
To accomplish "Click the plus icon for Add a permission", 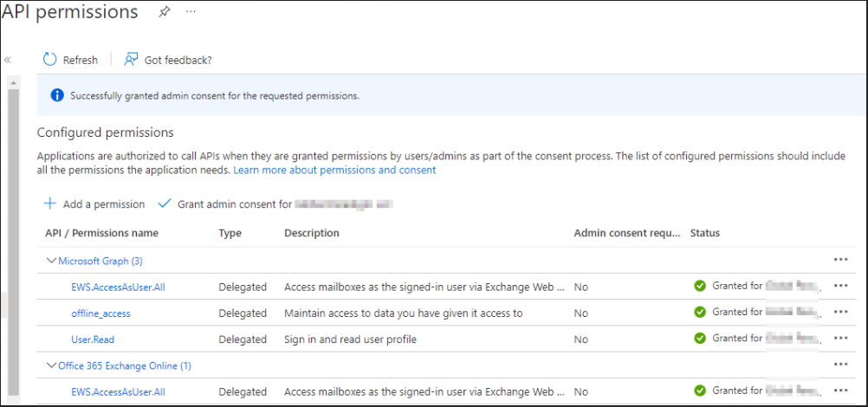I will point(50,204).
